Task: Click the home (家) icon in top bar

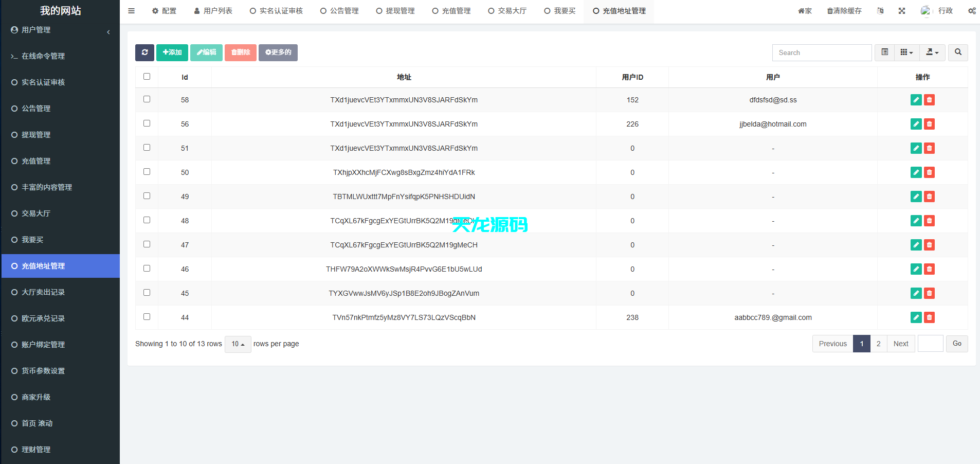Action: click(804, 10)
